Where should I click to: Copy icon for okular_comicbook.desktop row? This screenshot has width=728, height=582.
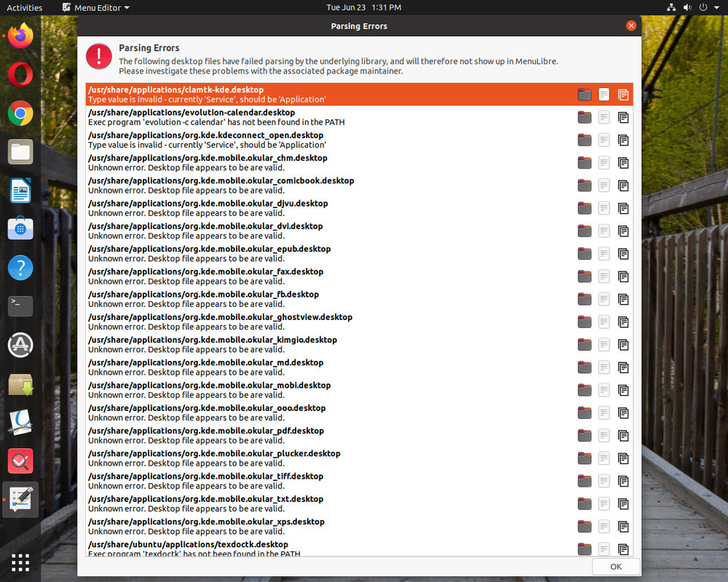click(x=623, y=186)
